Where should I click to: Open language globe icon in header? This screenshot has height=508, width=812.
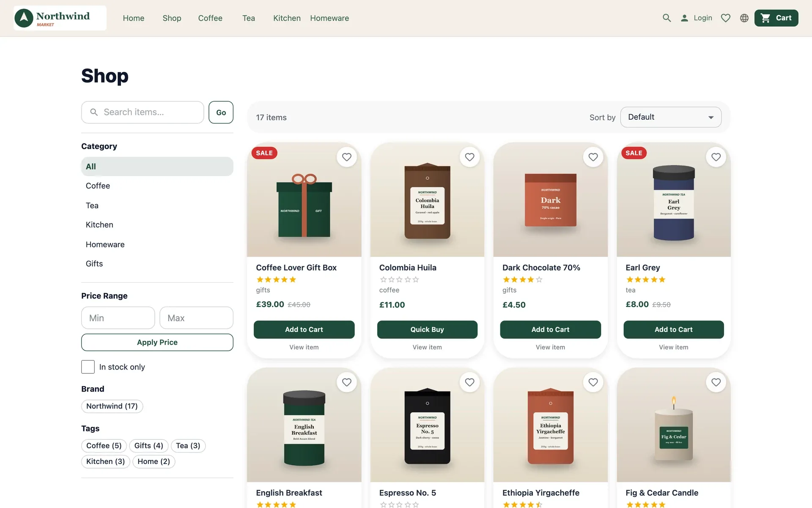(744, 18)
